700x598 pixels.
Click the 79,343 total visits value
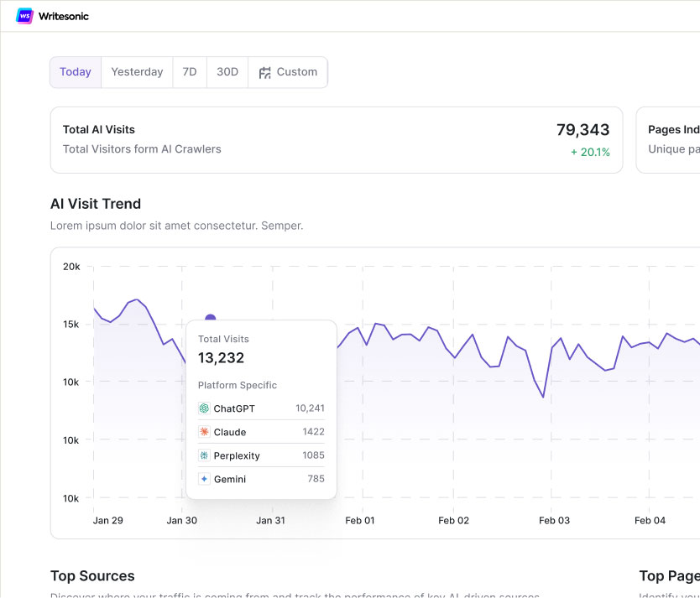pyautogui.click(x=582, y=130)
